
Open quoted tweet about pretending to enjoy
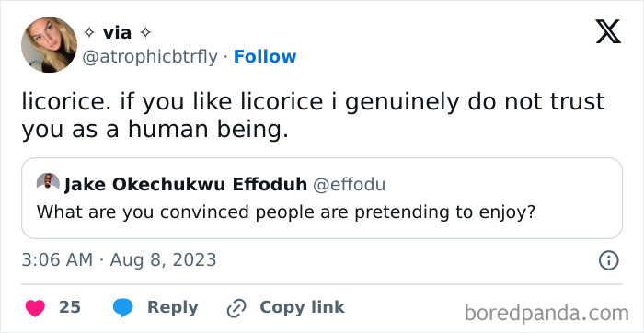[x=322, y=198]
